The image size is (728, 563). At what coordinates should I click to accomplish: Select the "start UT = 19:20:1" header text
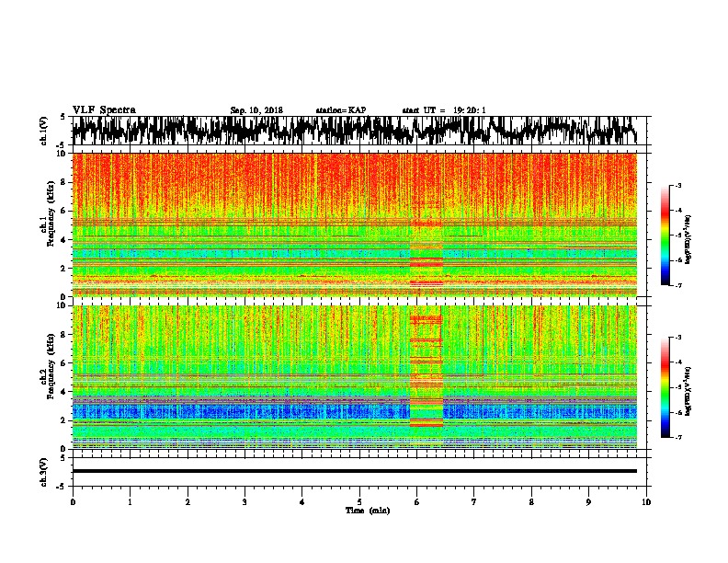click(x=444, y=110)
